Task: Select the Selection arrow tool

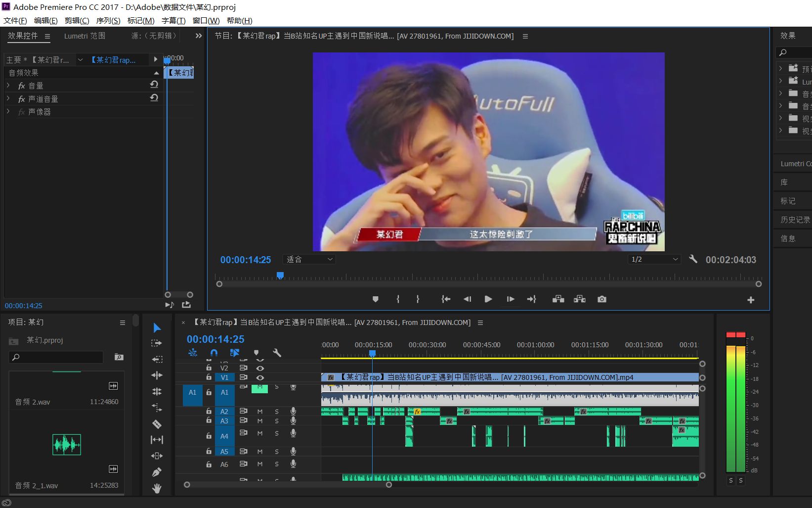Action: pos(157,328)
